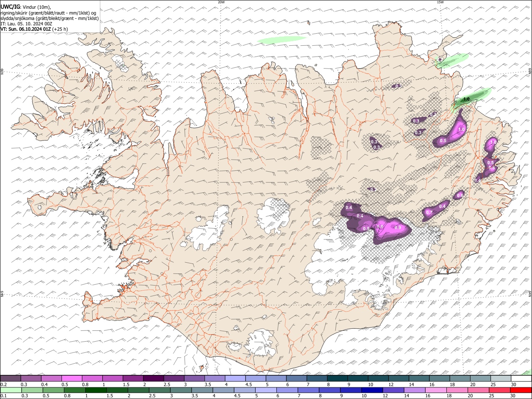The image size is (532, 399).
Task: Pick the 0.2 swatch in the top snow legend
Action: (x=10, y=378)
